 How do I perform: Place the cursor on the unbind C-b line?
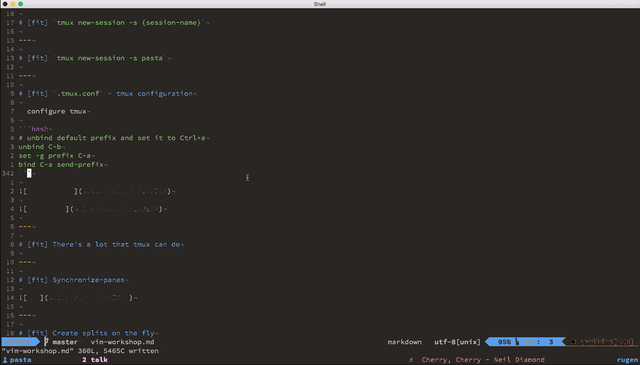tap(40, 147)
